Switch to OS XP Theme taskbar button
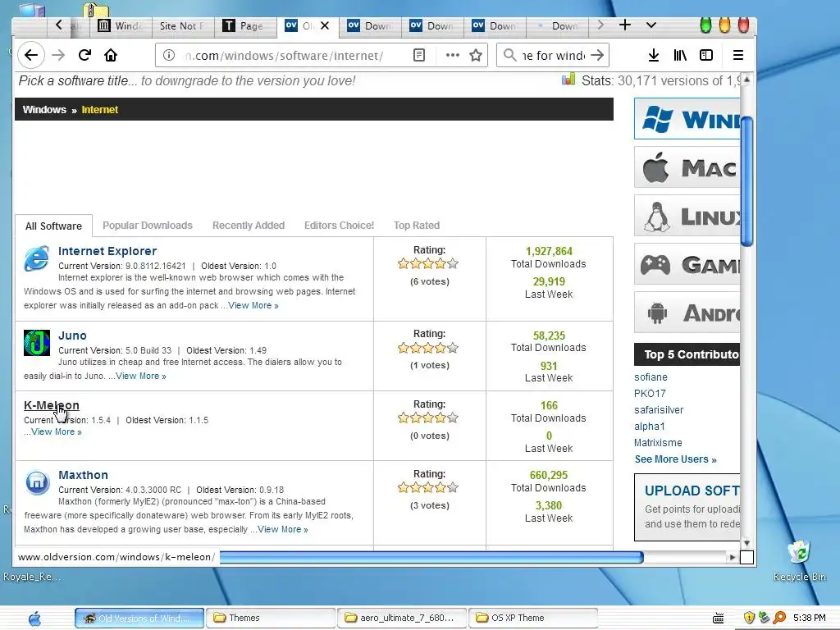This screenshot has height=630, width=840. (x=533, y=618)
